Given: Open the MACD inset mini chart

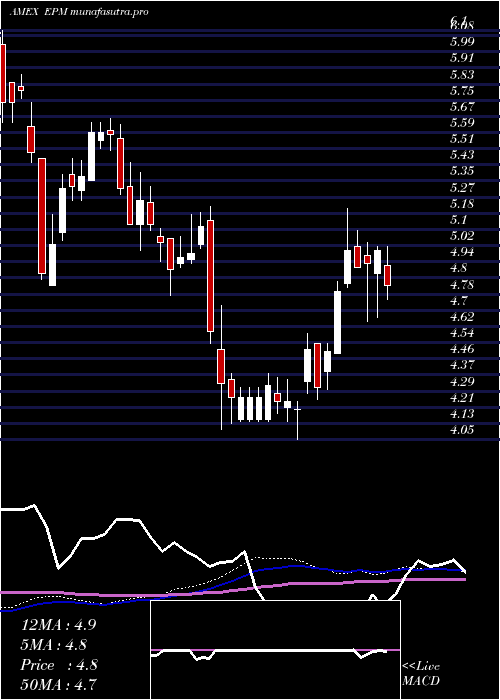Looking at the screenshot, I should [275, 650].
